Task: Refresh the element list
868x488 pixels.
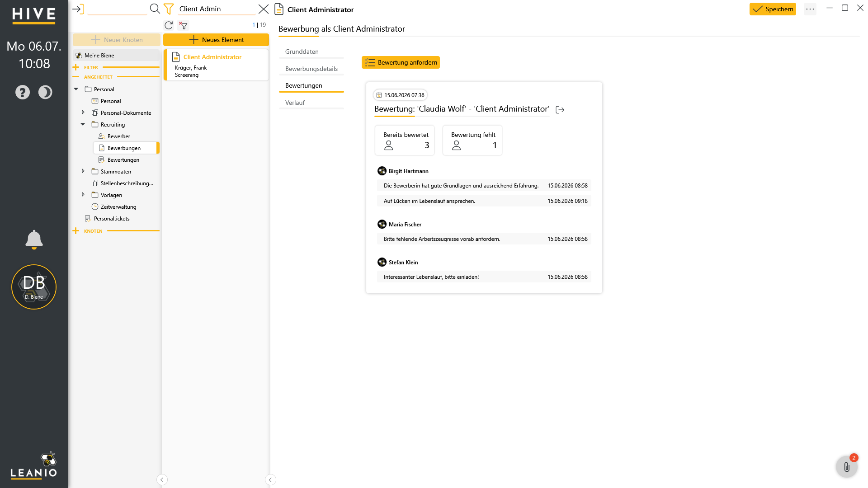Action: click(169, 25)
